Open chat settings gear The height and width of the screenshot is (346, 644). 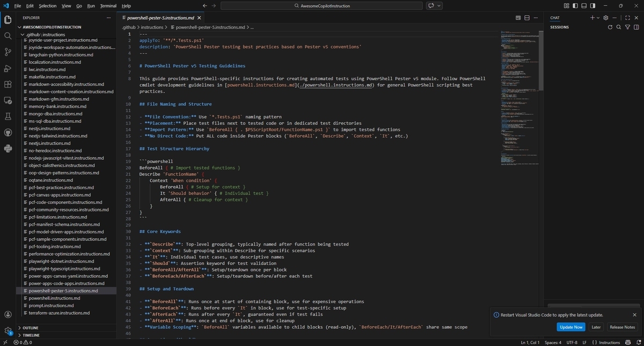(606, 18)
